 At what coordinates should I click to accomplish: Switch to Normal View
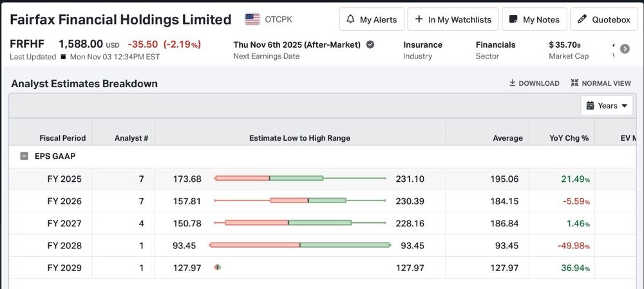(x=601, y=83)
